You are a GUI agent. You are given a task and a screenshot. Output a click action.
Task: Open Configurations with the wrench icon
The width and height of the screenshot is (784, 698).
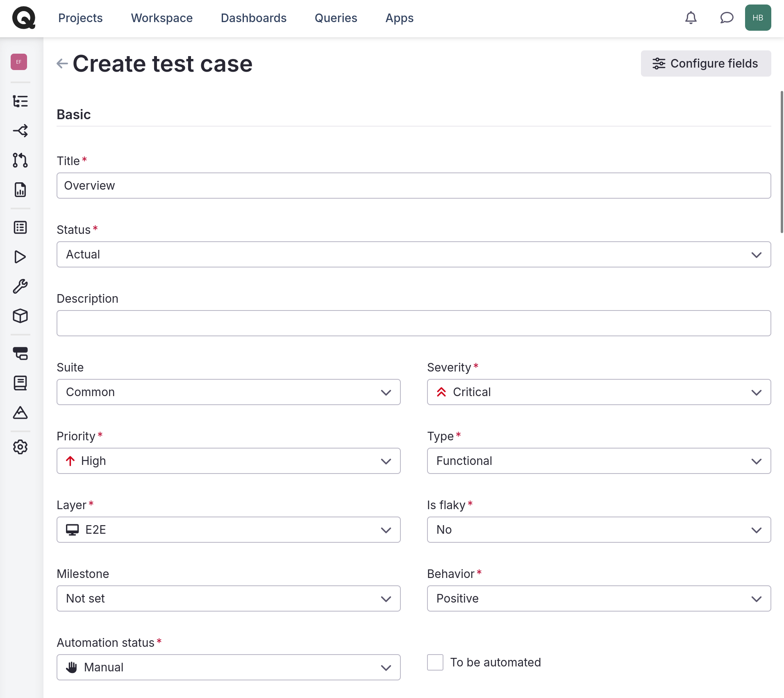(x=20, y=286)
